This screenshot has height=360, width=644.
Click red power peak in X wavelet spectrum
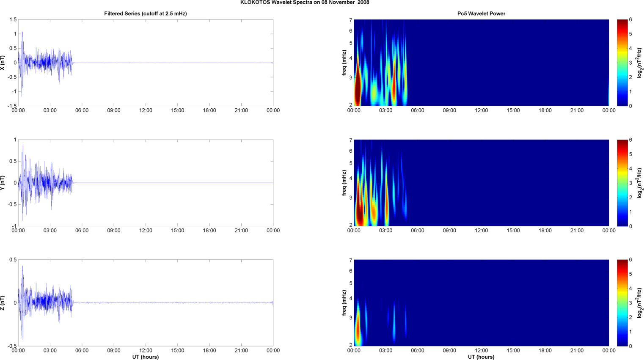coord(358,90)
